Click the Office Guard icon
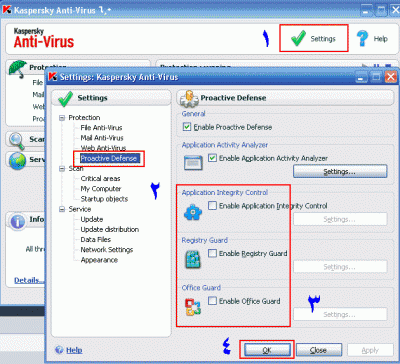 (x=193, y=307)
